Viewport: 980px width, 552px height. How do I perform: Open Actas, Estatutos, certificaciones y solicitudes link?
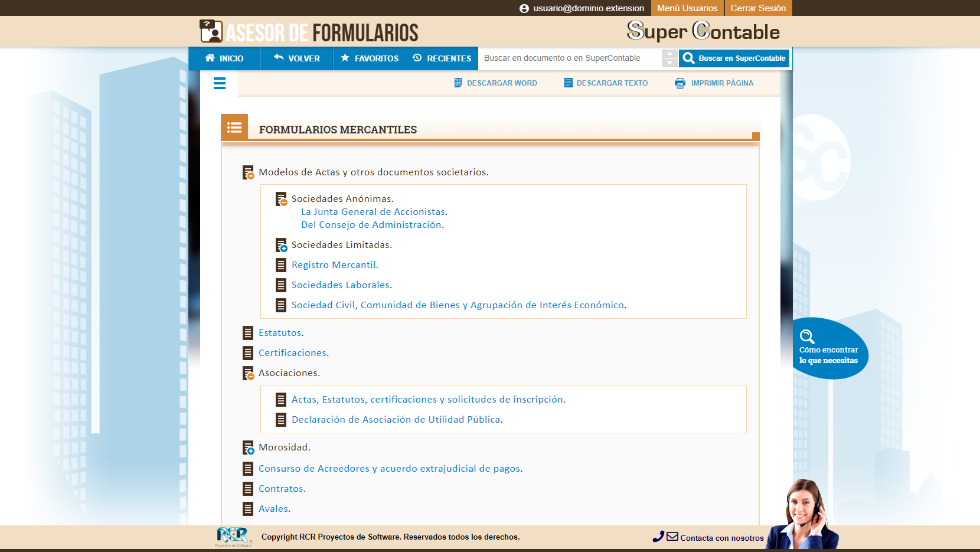coord(427,400)
